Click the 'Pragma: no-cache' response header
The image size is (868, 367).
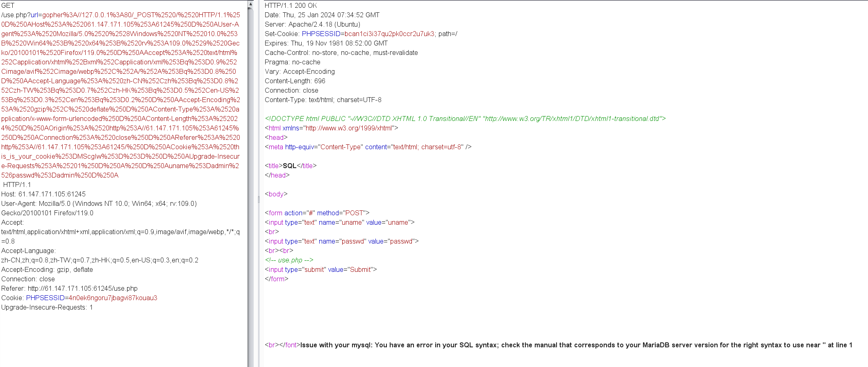(293, 62)
